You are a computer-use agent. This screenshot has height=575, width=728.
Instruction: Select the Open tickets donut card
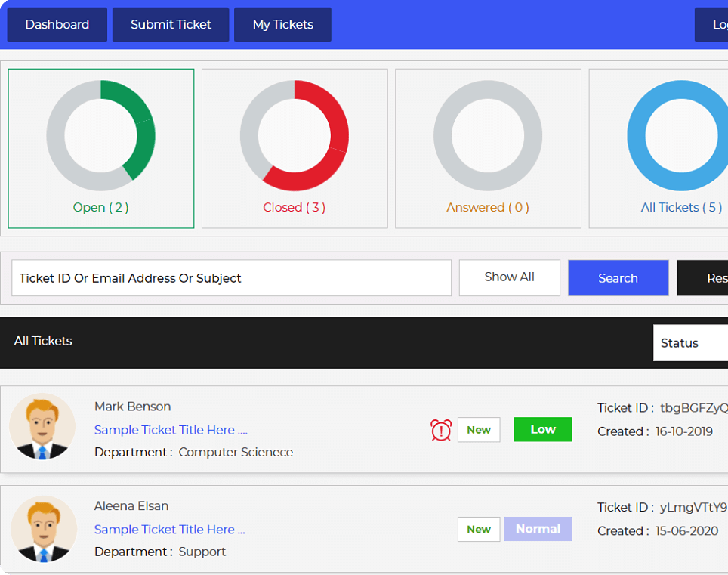tap(100, 149)
